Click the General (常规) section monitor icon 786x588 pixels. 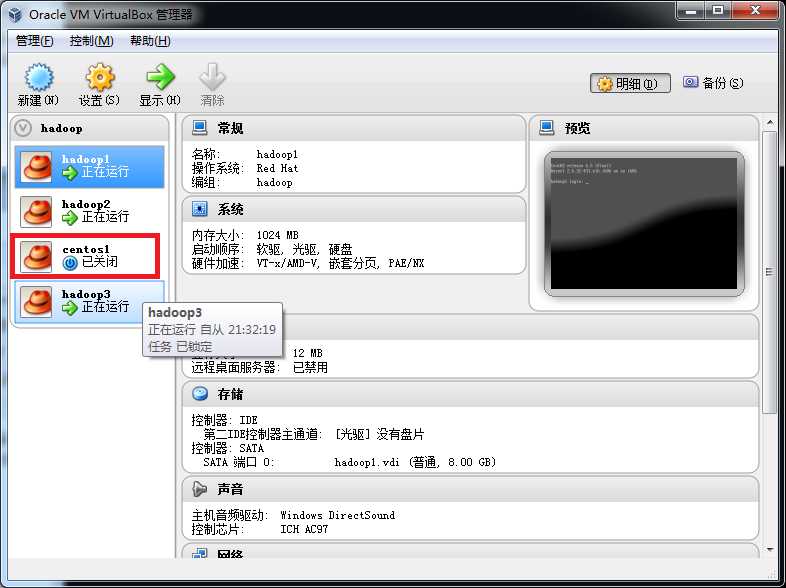tap(200, 128)
